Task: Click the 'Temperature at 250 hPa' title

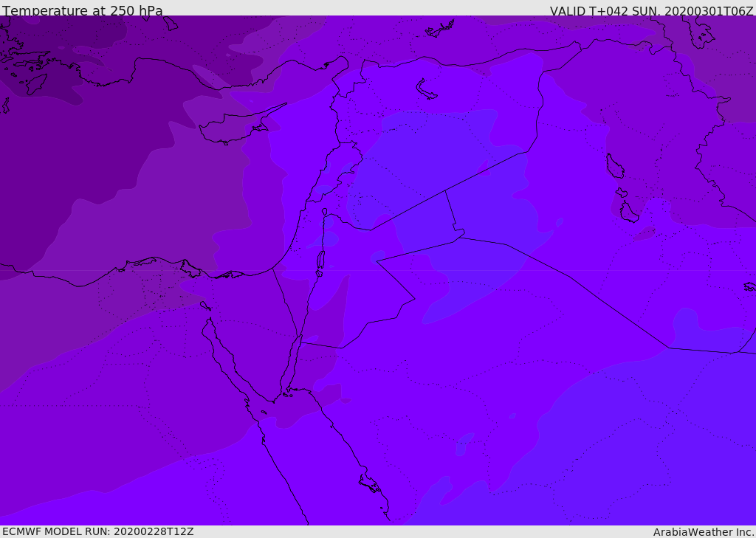Action: (x=83, y=10)
